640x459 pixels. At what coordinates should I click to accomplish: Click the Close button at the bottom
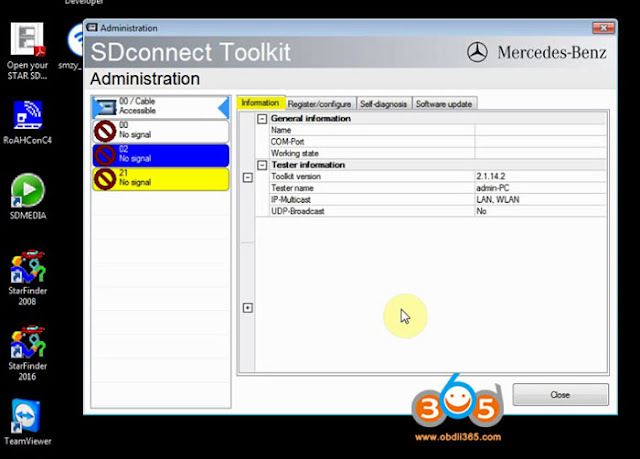pos(560,395)
